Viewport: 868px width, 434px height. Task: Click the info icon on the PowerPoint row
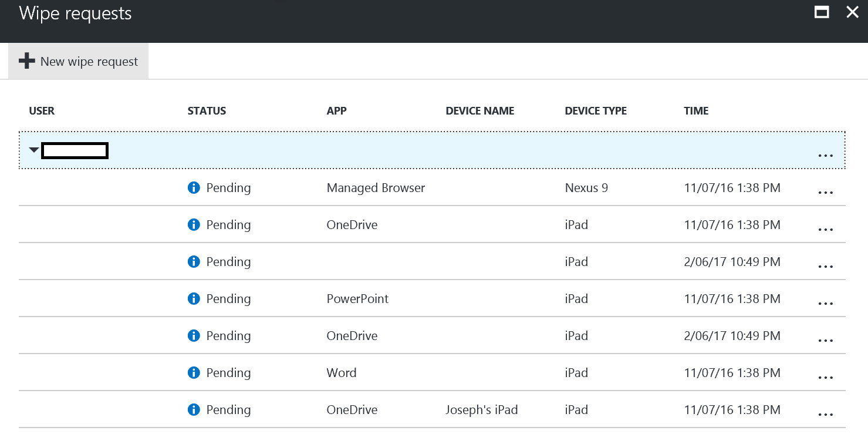[x=194, y=298]
